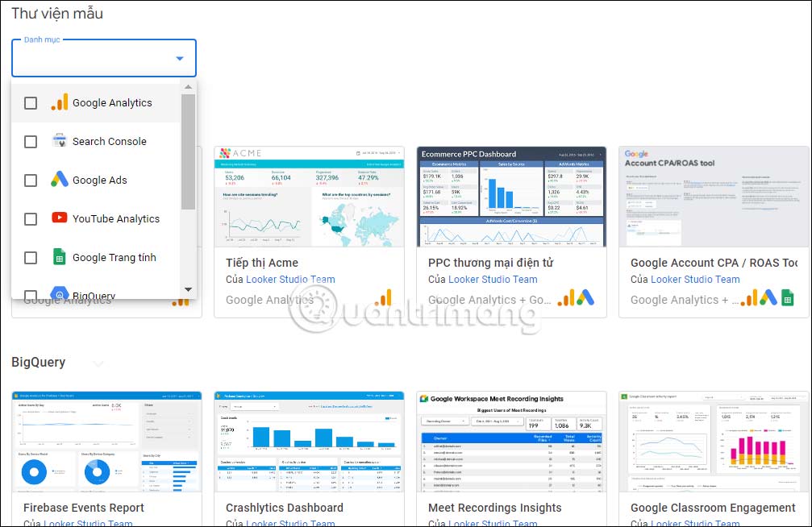Click Looker Studio Team link under PPC thương mại
The image size is (812, 527).
coord(493,280)
